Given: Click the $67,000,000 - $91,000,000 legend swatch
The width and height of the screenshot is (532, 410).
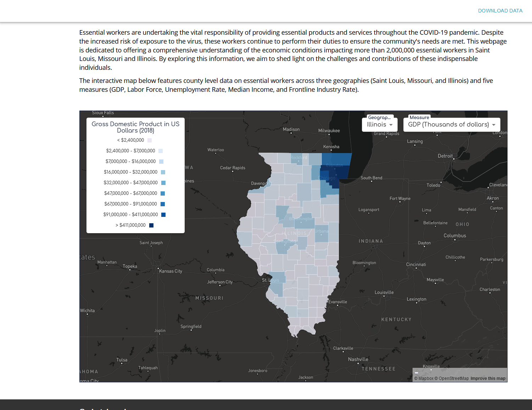Looking at the screenshot, I should (x=163, y=204).
